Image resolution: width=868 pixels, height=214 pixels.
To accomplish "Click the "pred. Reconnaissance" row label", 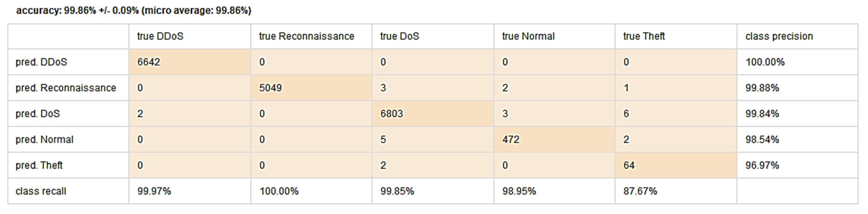I will click(x=66, y=88).
